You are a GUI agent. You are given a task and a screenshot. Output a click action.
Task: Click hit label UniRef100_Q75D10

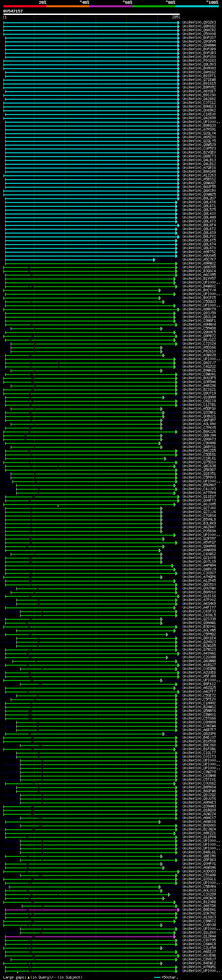199,462
